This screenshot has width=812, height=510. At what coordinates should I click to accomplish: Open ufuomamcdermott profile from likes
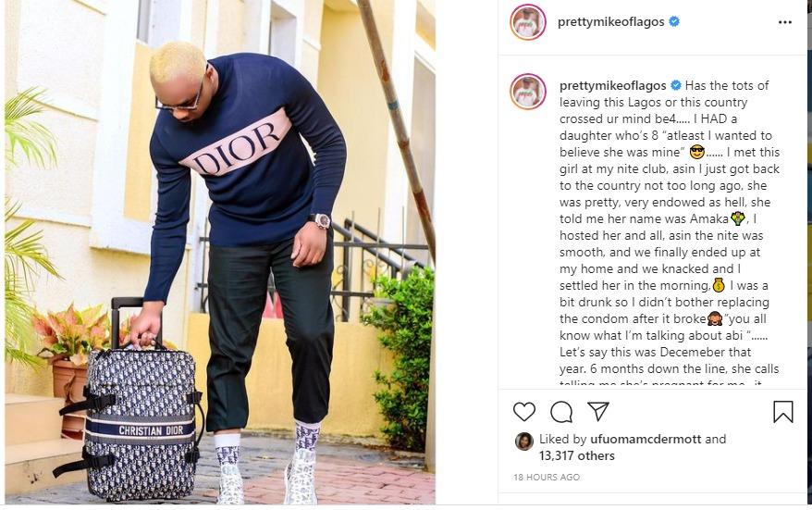[646, 439]
